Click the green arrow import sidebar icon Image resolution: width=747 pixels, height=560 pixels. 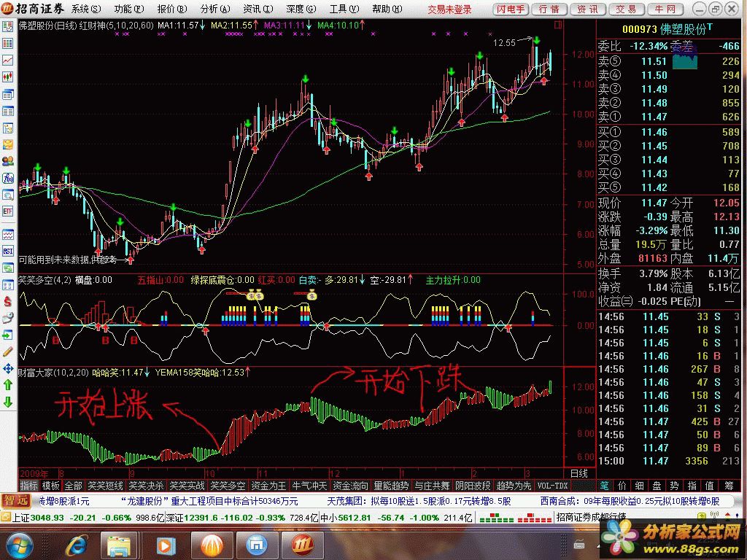[x=7, y=335]
